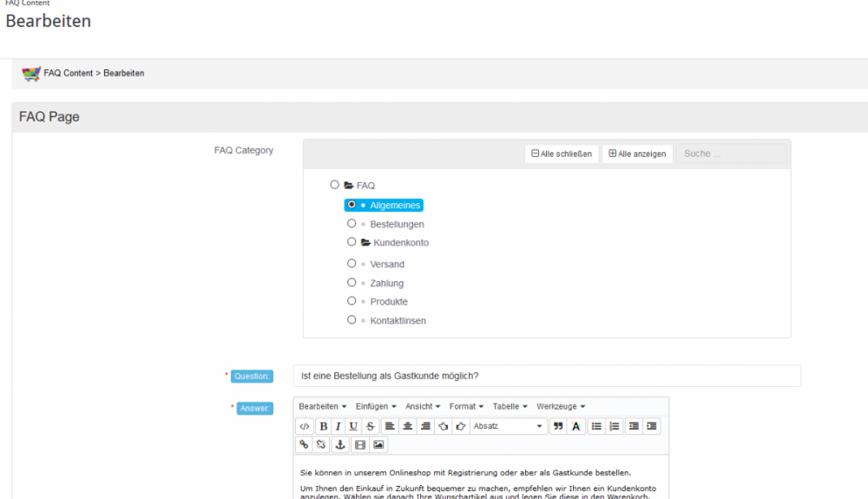This screenshot has width=868, height=499.
Task: Click the Alle schließen button
Action: click(562, 154)
